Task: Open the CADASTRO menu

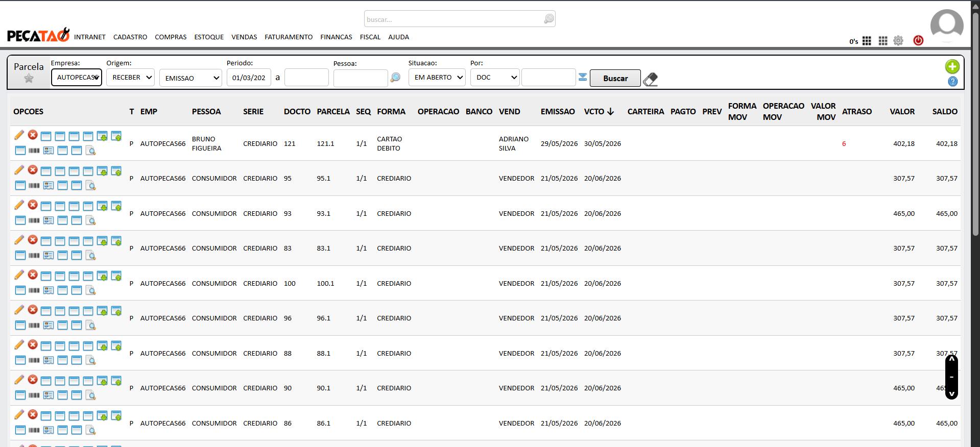Action: pyautogui.click(x=130, y=37)
